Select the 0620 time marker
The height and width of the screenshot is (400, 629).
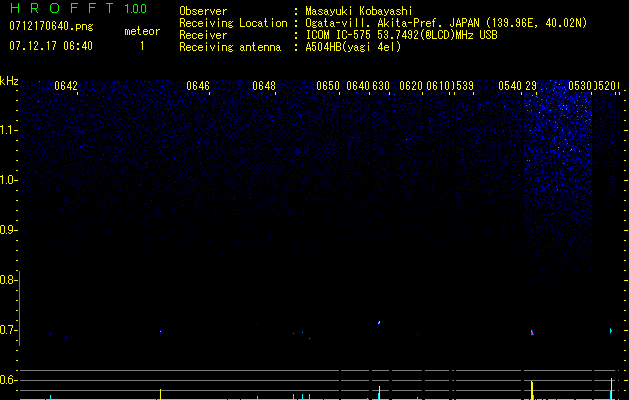tap(411, 86)
